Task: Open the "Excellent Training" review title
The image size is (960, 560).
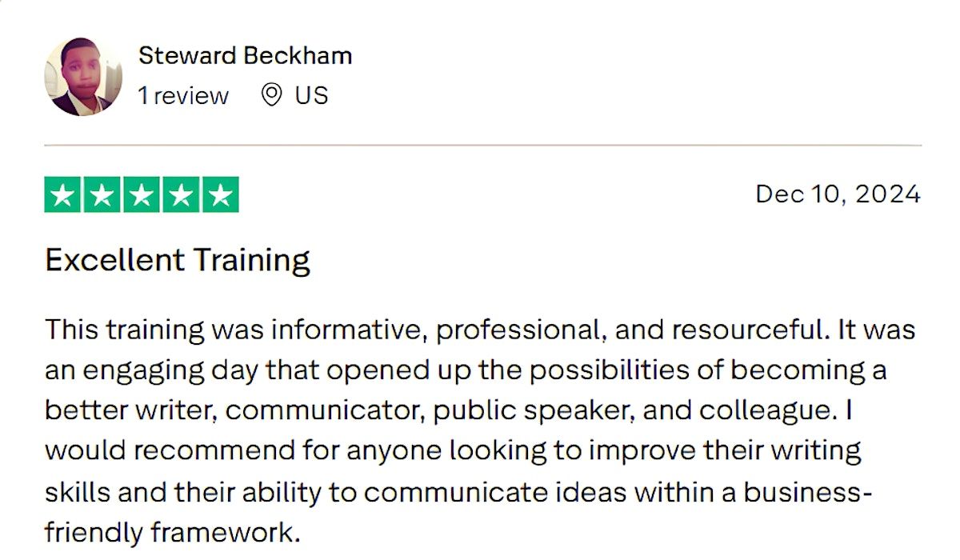Action: click(178, 261)
